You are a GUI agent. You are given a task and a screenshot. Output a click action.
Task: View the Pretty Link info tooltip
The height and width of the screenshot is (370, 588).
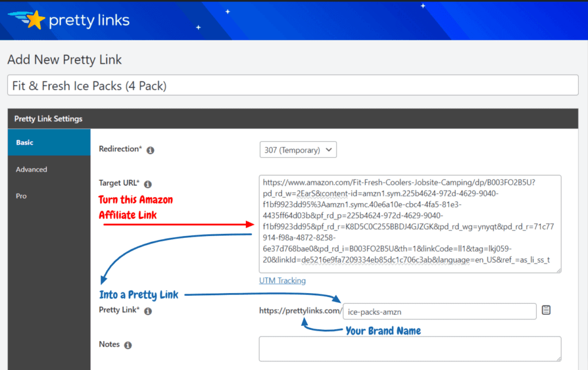tap(149, 311)
